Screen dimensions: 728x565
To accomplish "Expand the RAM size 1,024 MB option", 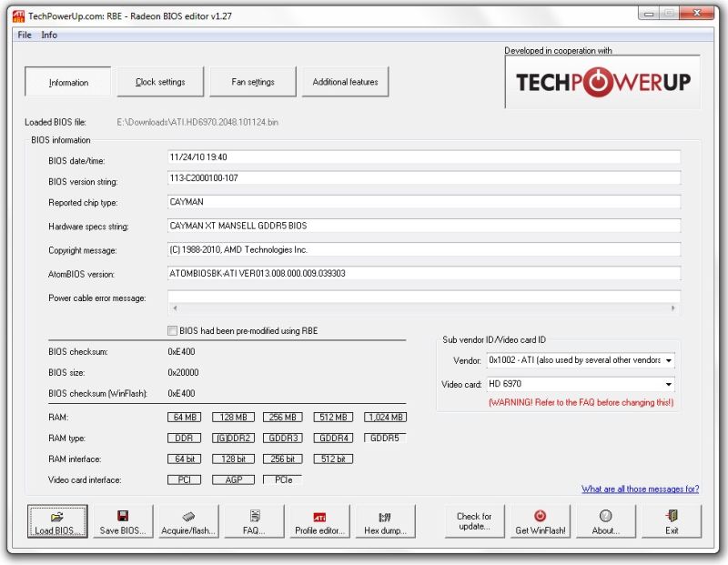I will click(386, 417).
